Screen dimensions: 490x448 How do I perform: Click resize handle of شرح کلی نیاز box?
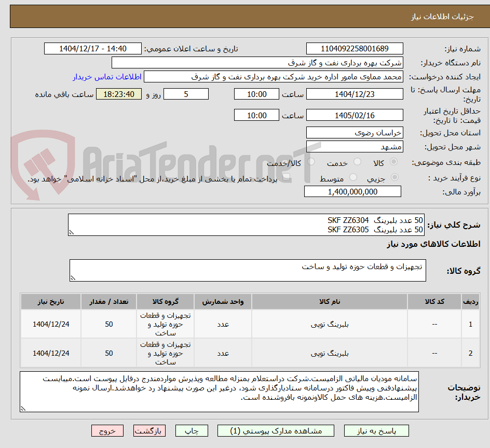click(x=71, y=232)
